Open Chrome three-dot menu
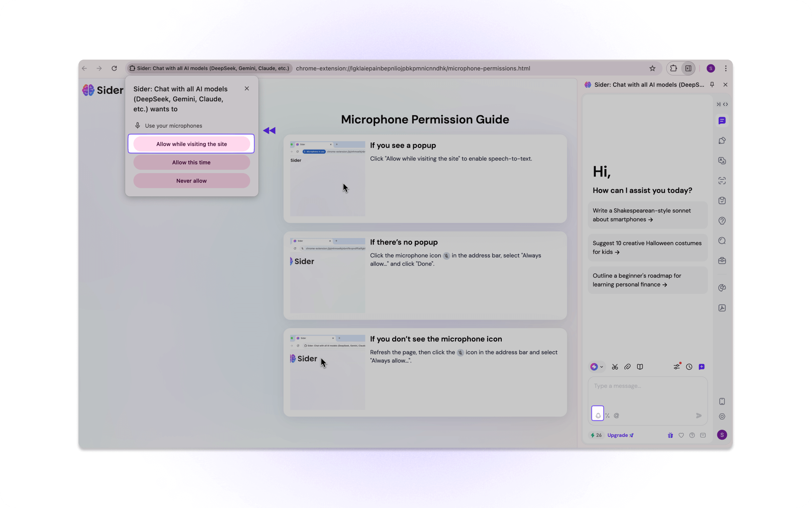The width and height of the screenshot is (812, 508). click(726, 68)
